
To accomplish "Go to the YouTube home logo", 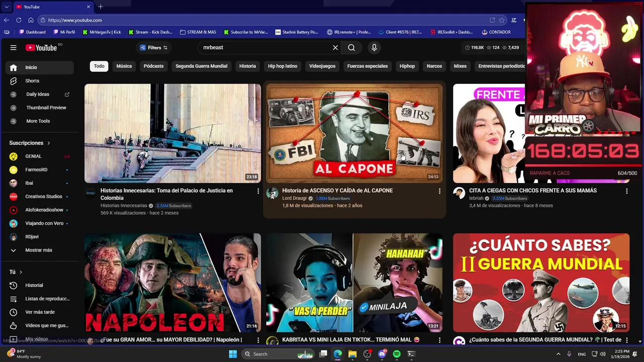I will (x=41, y=48).
